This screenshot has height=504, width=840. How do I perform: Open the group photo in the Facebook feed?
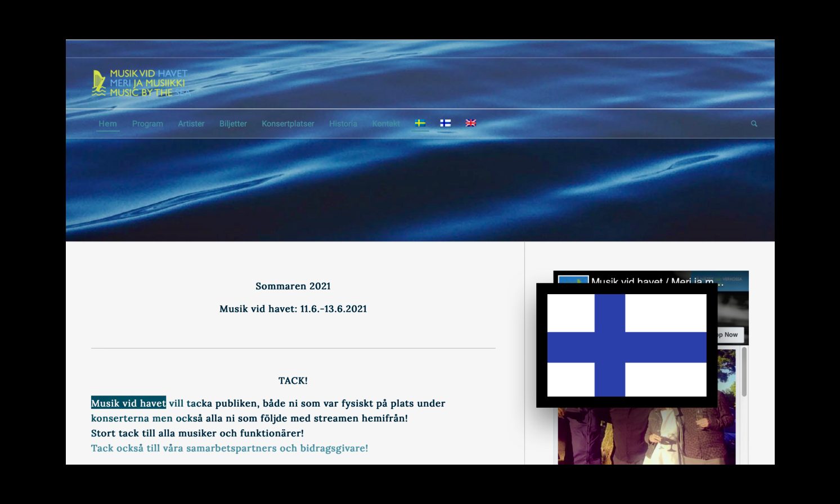[646, 436]
